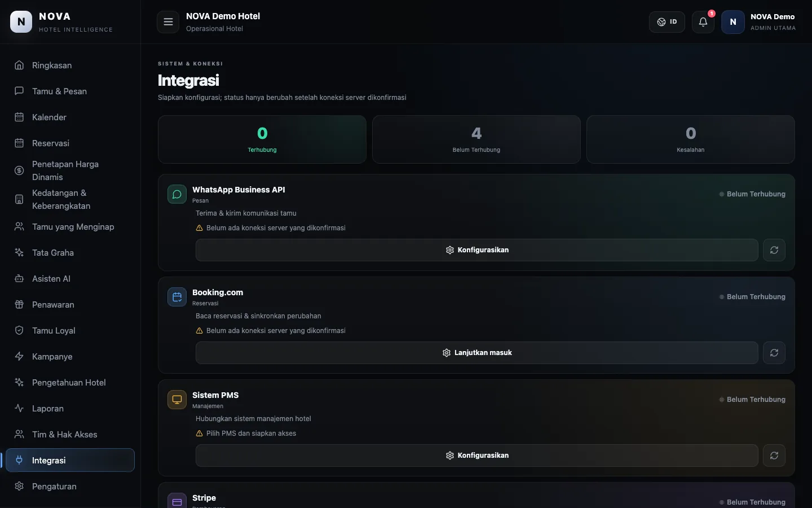This screenshot has width=812, height=508.
Task: Click the Stripe card icon
Action: click(177, 501)
